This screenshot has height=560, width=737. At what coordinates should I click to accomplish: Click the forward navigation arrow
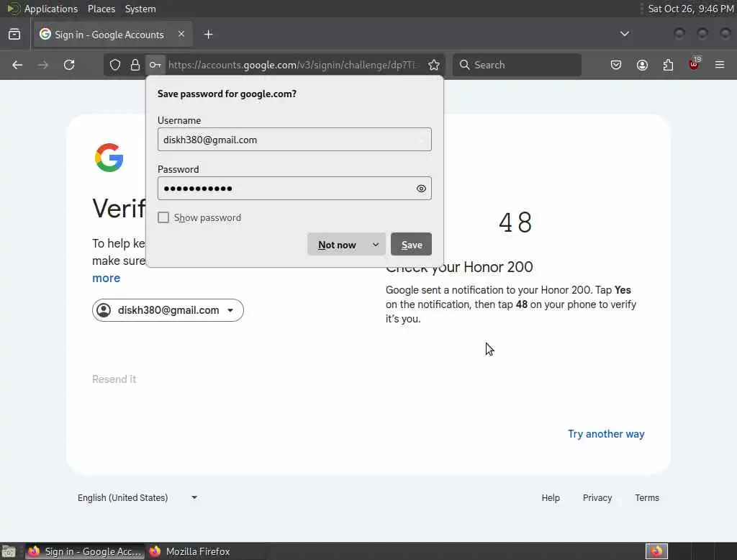click(42, 65)
